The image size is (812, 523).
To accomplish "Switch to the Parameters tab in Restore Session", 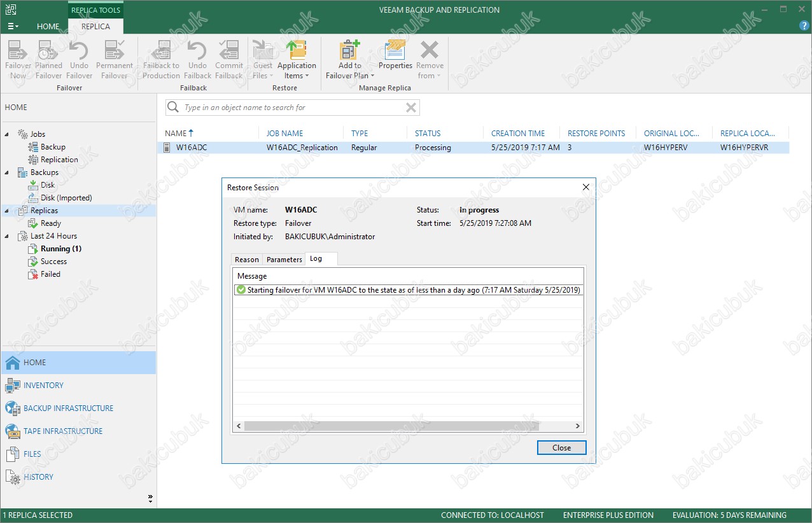I will click(x=284, y=260).
